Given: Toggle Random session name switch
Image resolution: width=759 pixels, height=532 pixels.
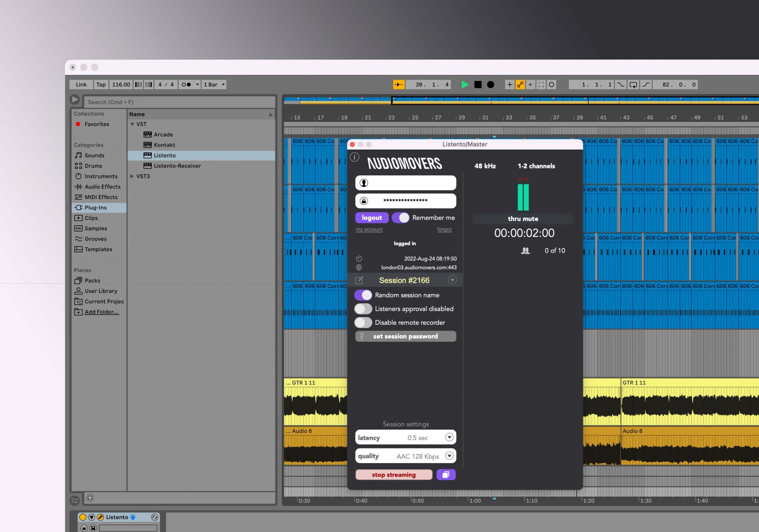Looking at the screenshot, I should 363,295.
